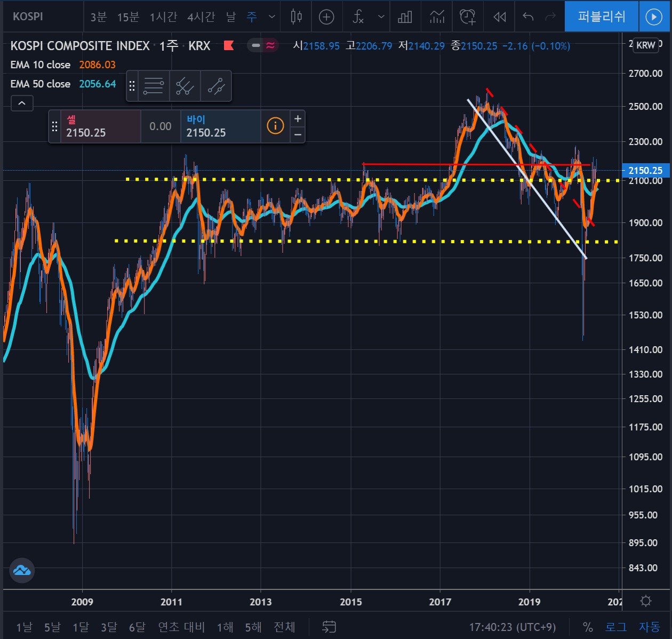The width and height of the screenshot is (672, 639).
Task: Open the KRW currency selector
Action: tap(645, 45)
